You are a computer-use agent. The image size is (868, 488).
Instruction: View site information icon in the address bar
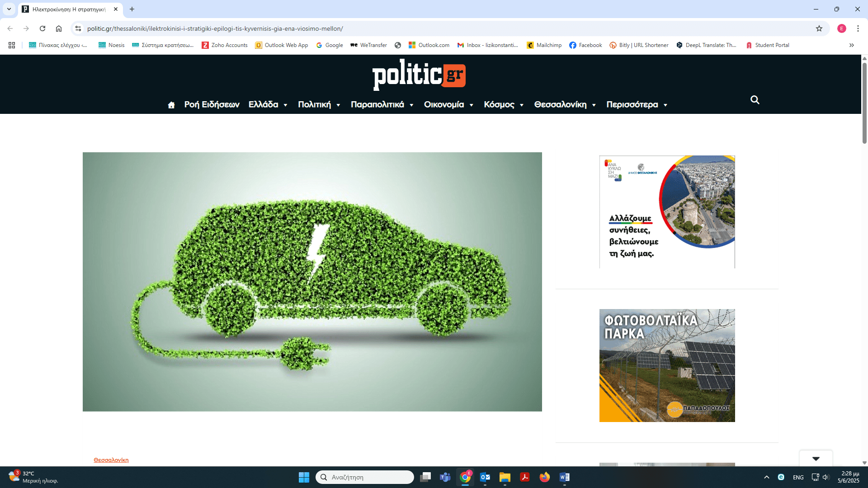pyautogui.click(x=78, y=28)
